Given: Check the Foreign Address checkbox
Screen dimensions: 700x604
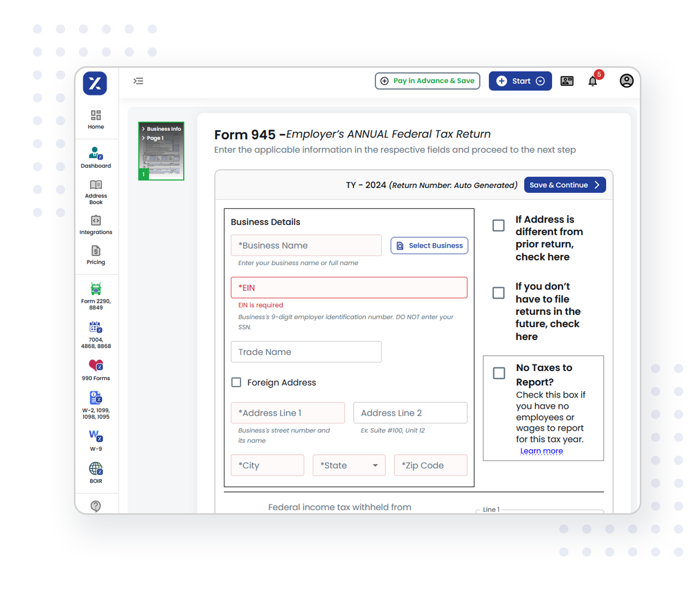Looking at the screenshot, I should [236, 382].
